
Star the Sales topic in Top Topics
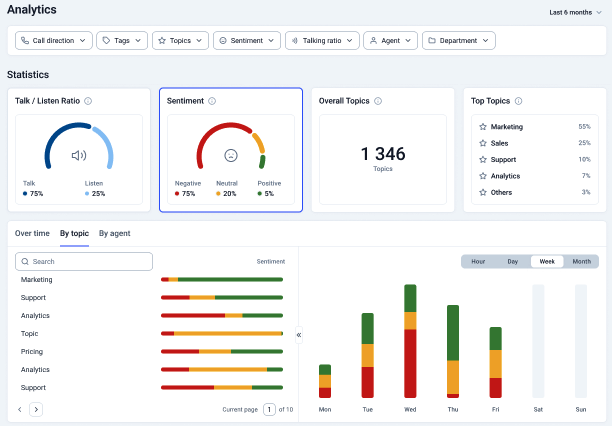click(x=483, y=143)
